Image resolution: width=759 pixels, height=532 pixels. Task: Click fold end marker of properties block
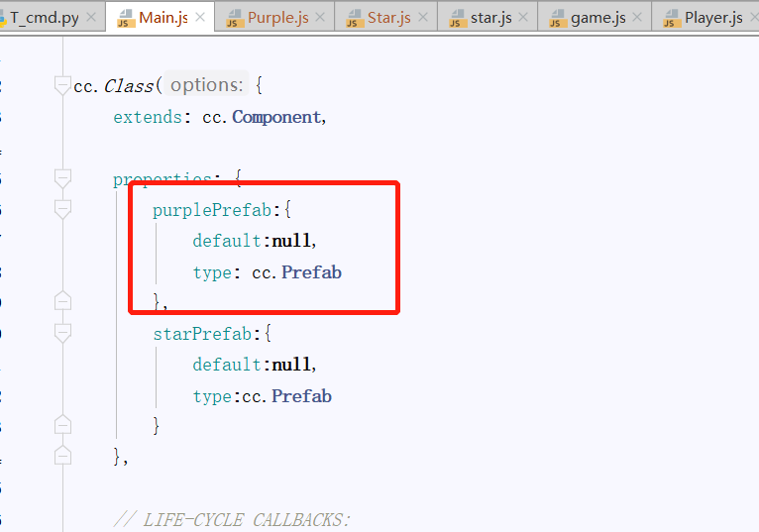click(x=62, y=456)
